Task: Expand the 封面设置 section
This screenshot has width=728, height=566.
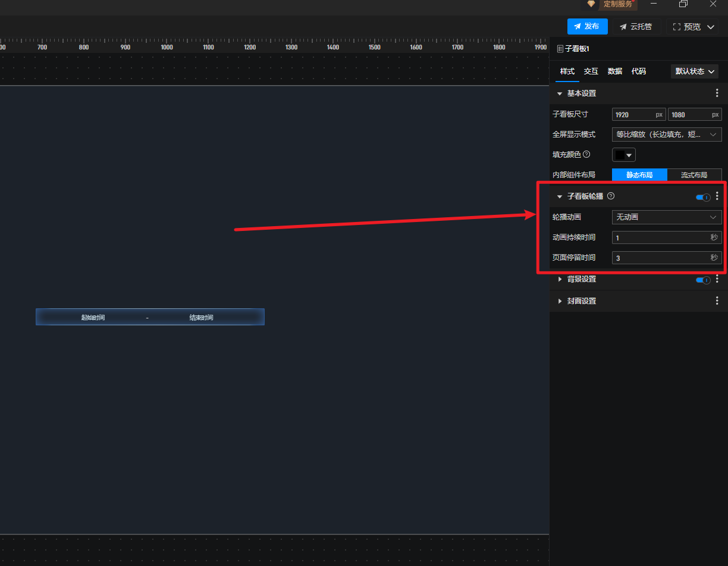Action: click(x=560, y=301)
